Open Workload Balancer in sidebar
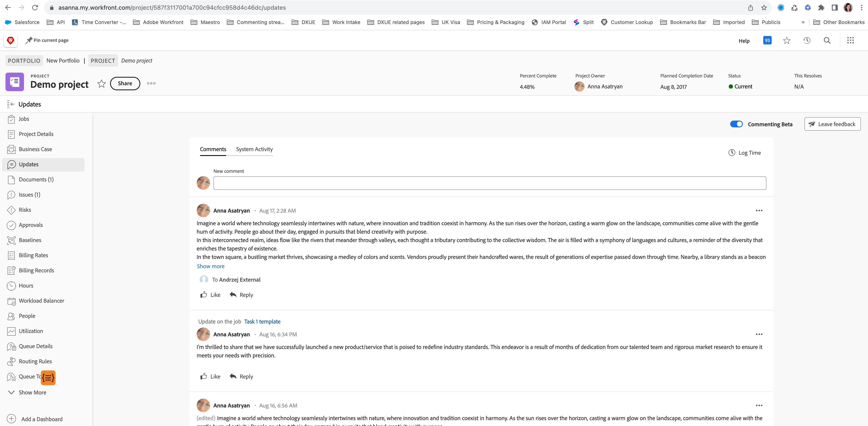 tap(41, 301)
